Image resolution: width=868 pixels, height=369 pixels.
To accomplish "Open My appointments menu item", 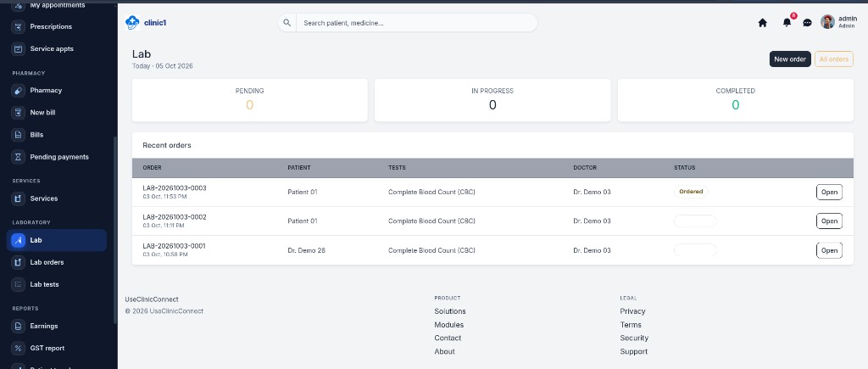I will 57,5.
